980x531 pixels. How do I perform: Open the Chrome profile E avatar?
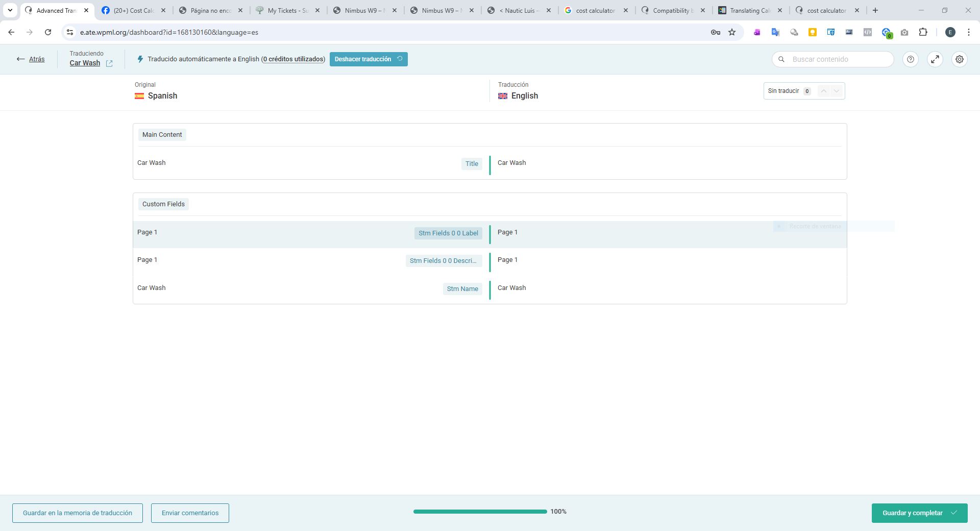(x=950, y=32)
